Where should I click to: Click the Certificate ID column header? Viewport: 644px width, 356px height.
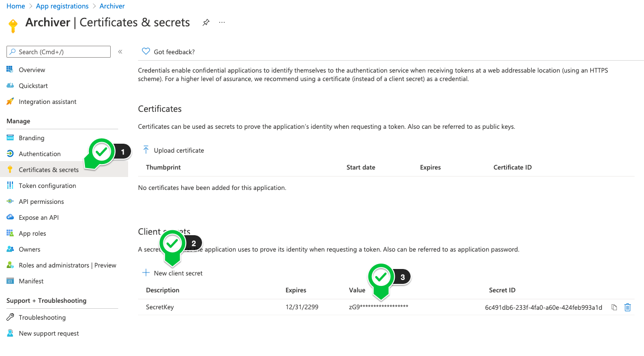(x=512, y=167)
